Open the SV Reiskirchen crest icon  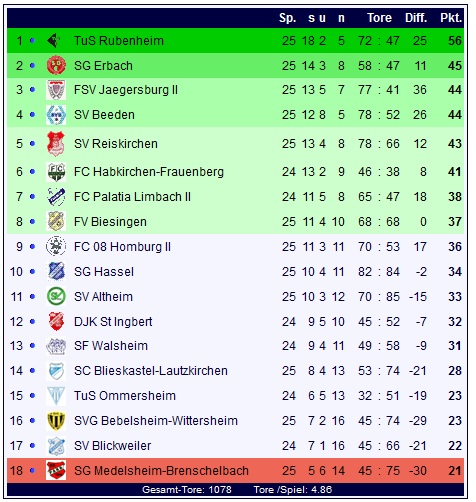click(56, 144)
